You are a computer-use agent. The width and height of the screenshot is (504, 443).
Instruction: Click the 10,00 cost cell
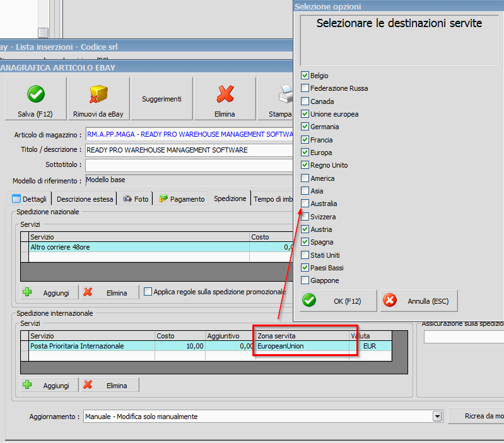tap(180, 346)
